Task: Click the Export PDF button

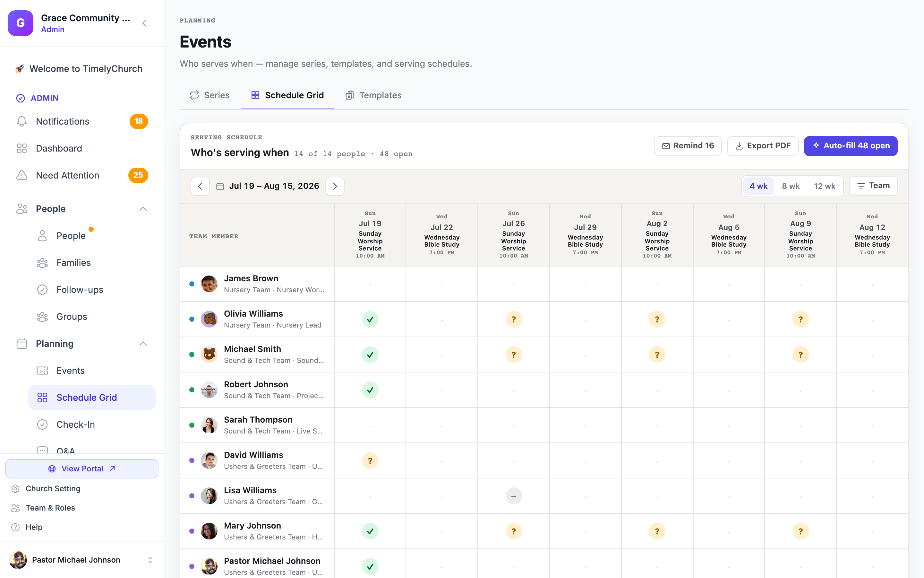Action: (x=763, y=146)
